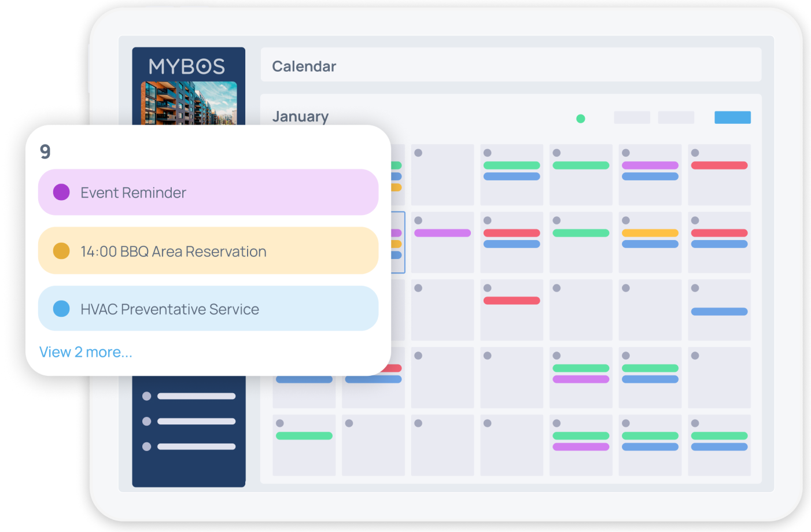Click the MYBOS logo
The height and width of the screenshot is (532, 811).
[188, 66]
